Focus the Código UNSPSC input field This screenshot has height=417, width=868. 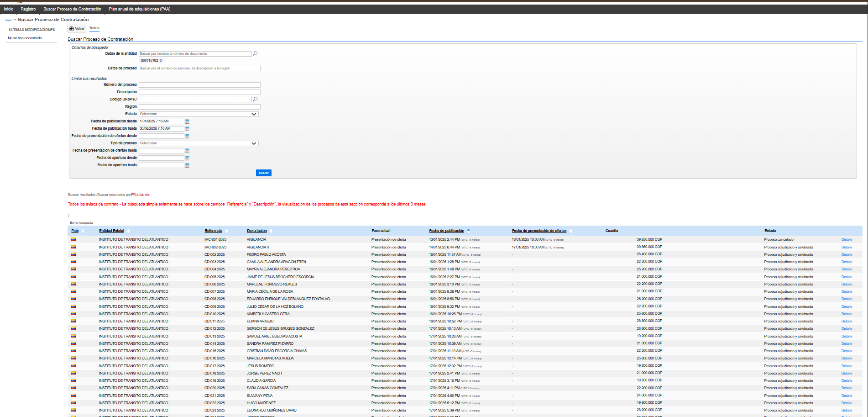click(195, 100)
